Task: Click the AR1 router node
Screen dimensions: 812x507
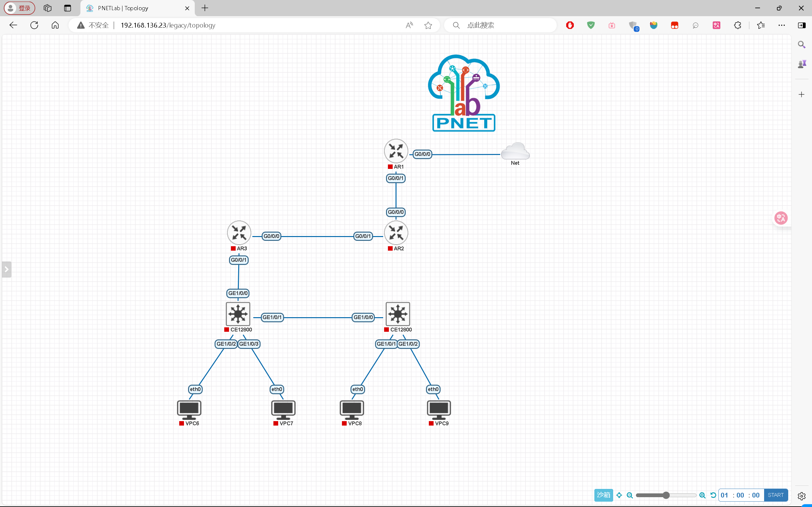Action: tap(396, 151)
